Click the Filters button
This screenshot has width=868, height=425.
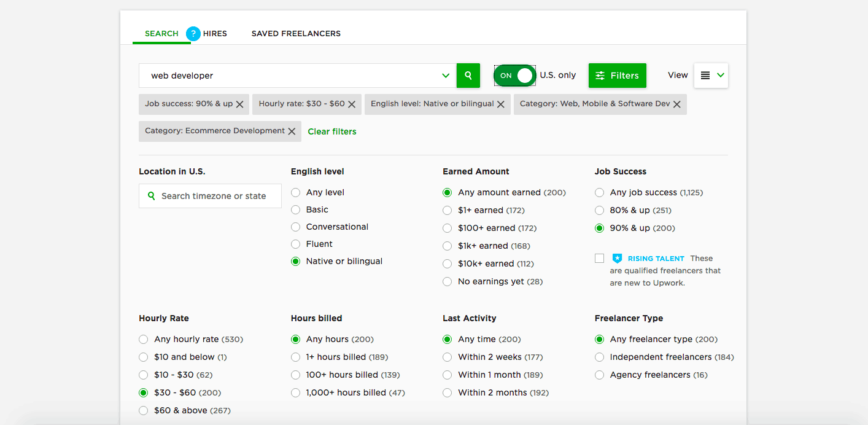(618, 76)
